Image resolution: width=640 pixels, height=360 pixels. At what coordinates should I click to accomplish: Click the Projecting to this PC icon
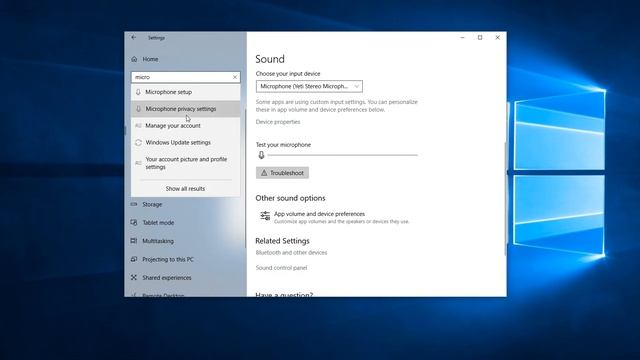134,259
